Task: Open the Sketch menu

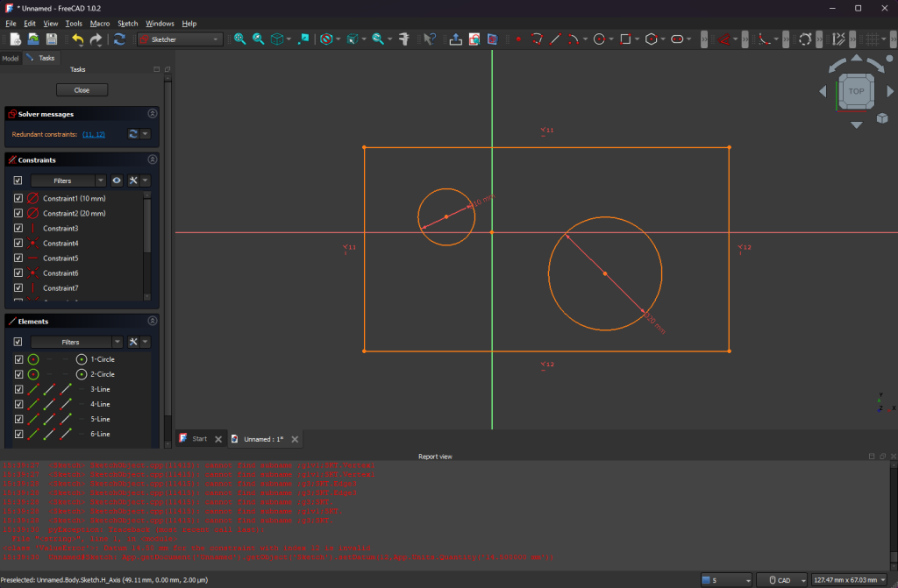Action: tap(128, 24)
